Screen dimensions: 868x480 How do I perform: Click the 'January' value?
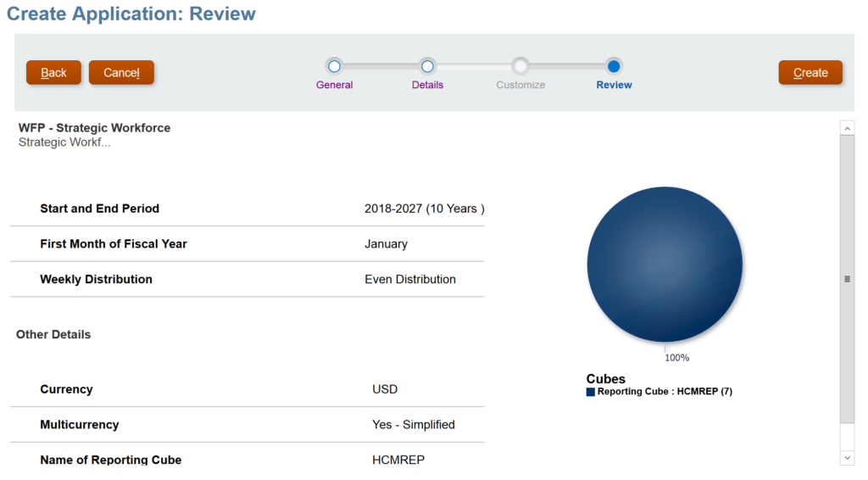click(x=386, y=244)
